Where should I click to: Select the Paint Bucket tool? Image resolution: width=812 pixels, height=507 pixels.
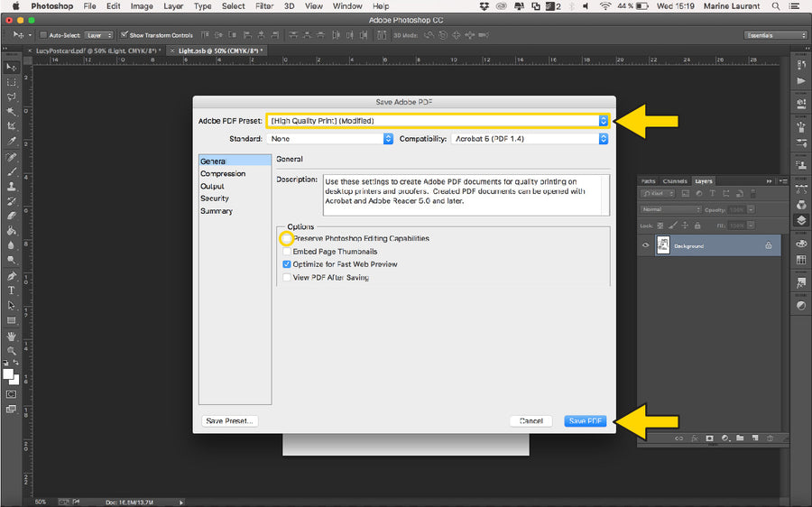click(x=11, y=230)
